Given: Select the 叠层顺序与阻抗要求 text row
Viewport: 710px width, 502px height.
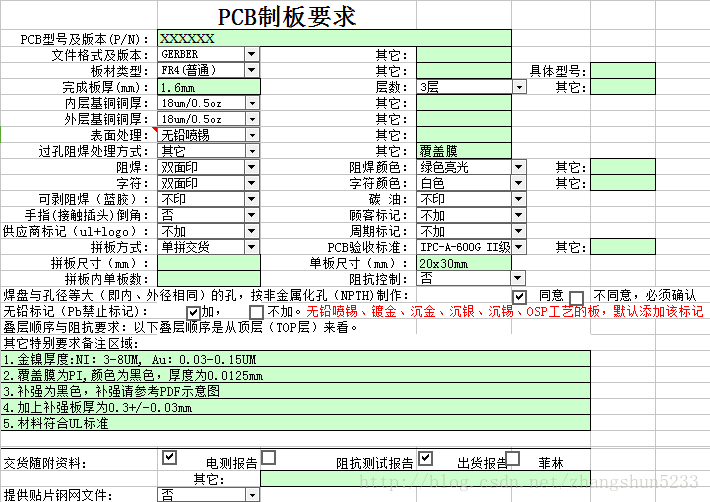Looking at the screenshot, I should 180,327.
